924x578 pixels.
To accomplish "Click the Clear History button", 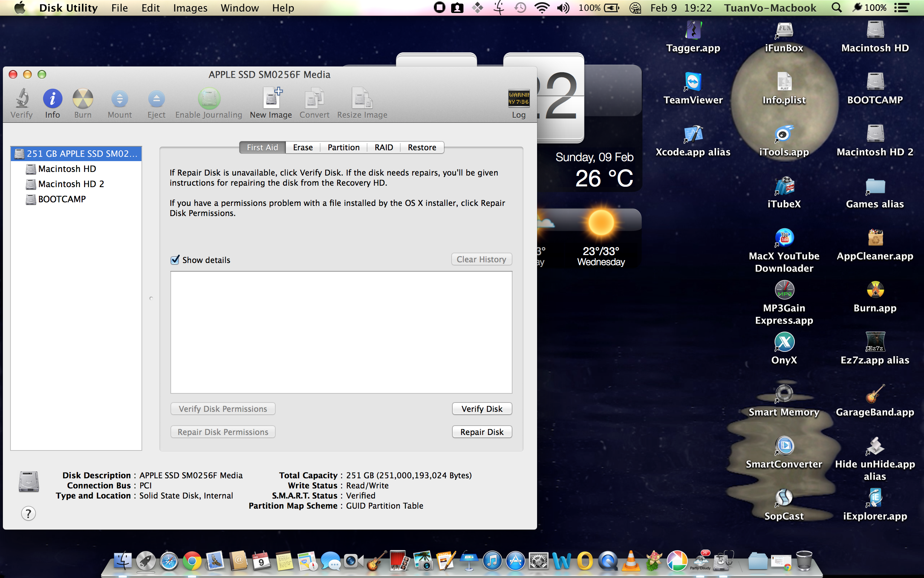I will (481, 259).
